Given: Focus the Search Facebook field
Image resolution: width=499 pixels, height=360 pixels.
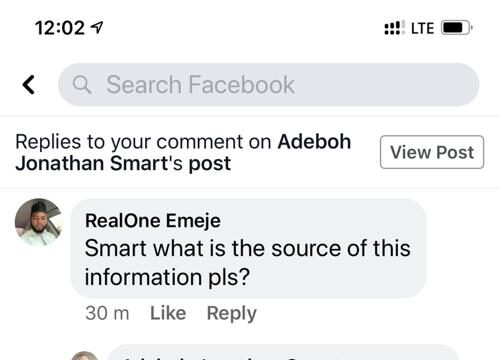Looking at the screenshot, I should [x=269, y=85].
